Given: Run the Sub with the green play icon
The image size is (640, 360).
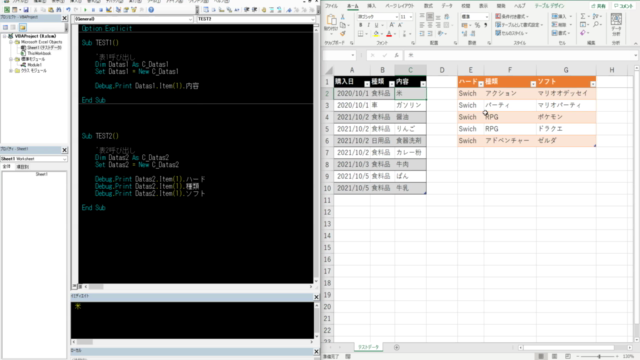Looking at the screenshot, I should point(85,9).
